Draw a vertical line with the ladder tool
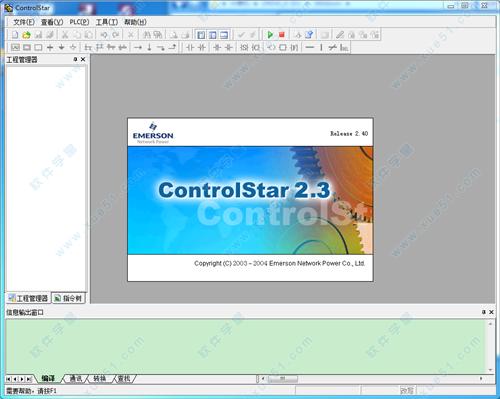This screenshot has width=500, height=399. tap(321, 47)
